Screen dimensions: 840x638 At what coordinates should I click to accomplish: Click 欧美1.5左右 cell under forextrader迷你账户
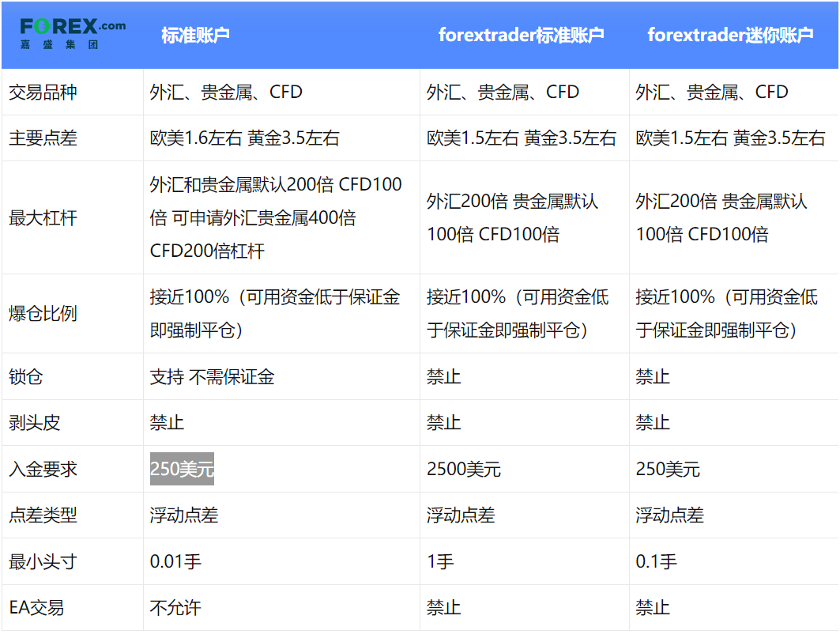tap(730, 138)
